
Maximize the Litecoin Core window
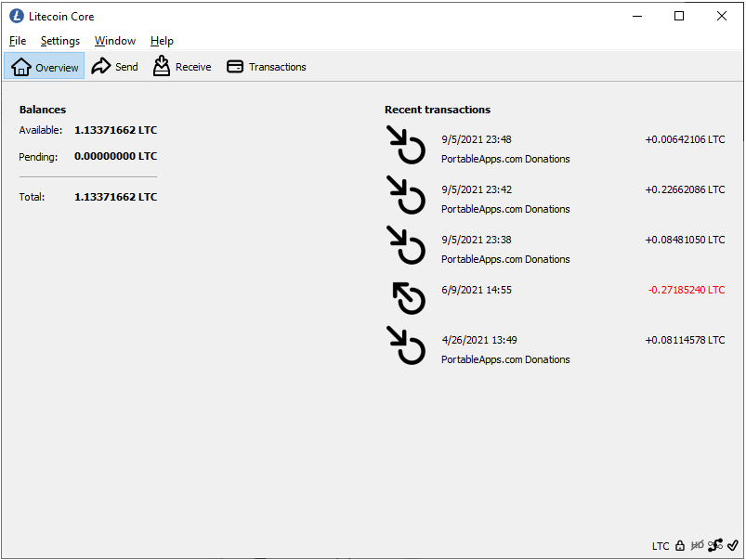pos(679,16)
